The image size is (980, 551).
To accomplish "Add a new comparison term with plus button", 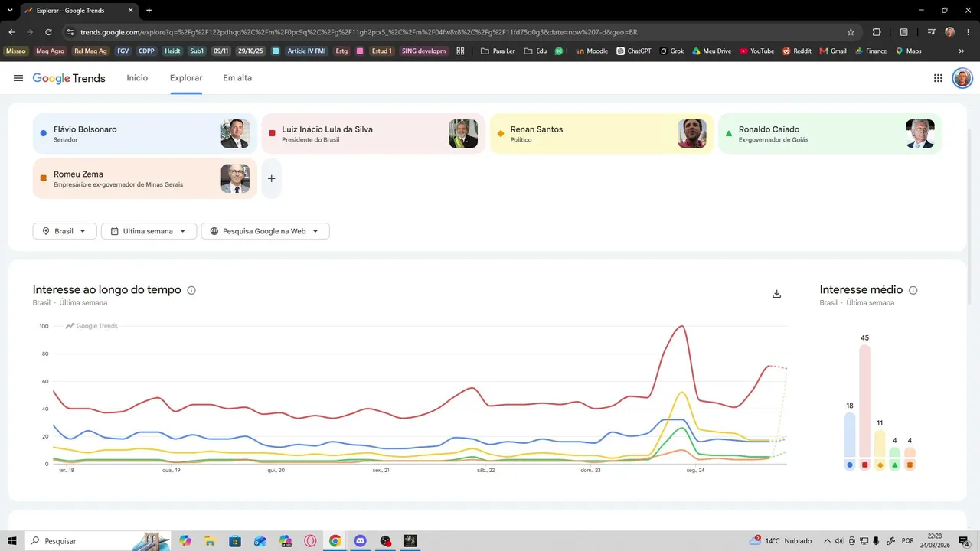I will (271, 178).
